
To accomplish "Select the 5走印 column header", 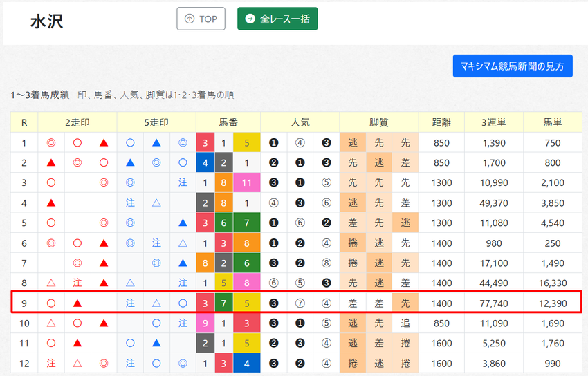I will point(156,122).
